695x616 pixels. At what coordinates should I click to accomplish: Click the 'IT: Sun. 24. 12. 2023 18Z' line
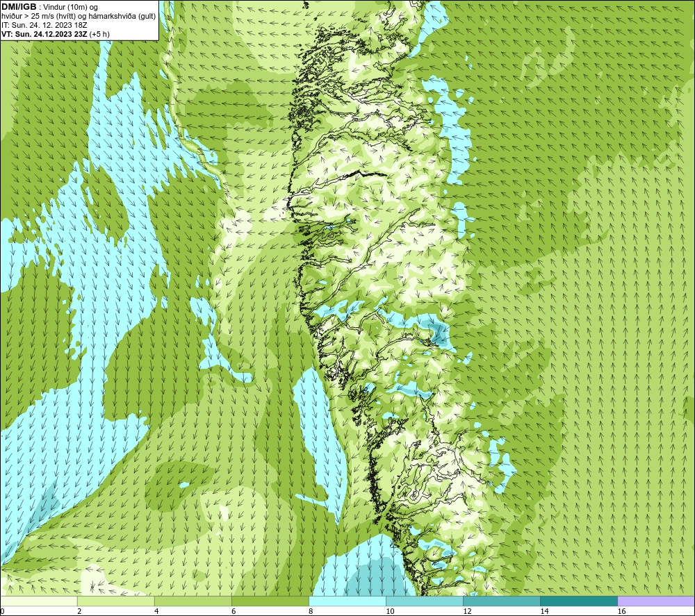click(44, 25)
